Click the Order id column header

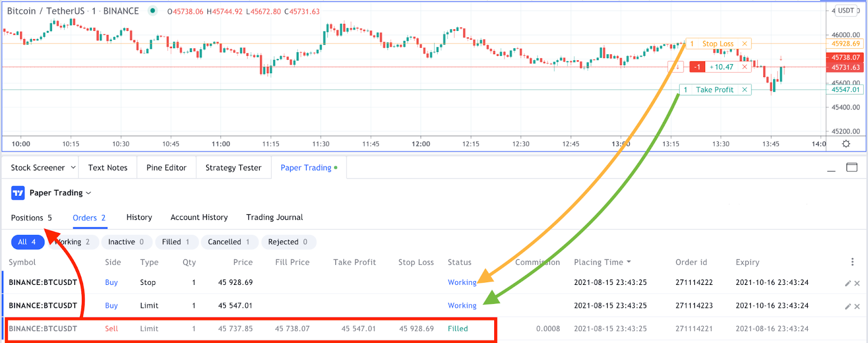coord(691,262)
